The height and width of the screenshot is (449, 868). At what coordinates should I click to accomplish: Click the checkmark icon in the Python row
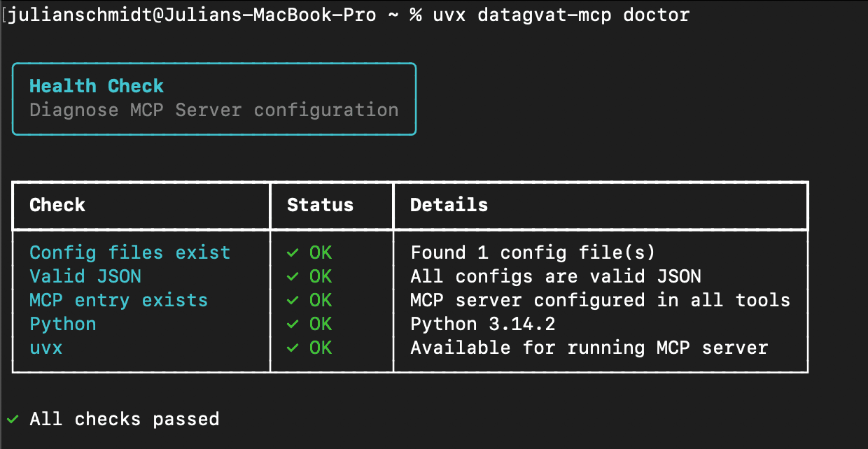[293, 324]
